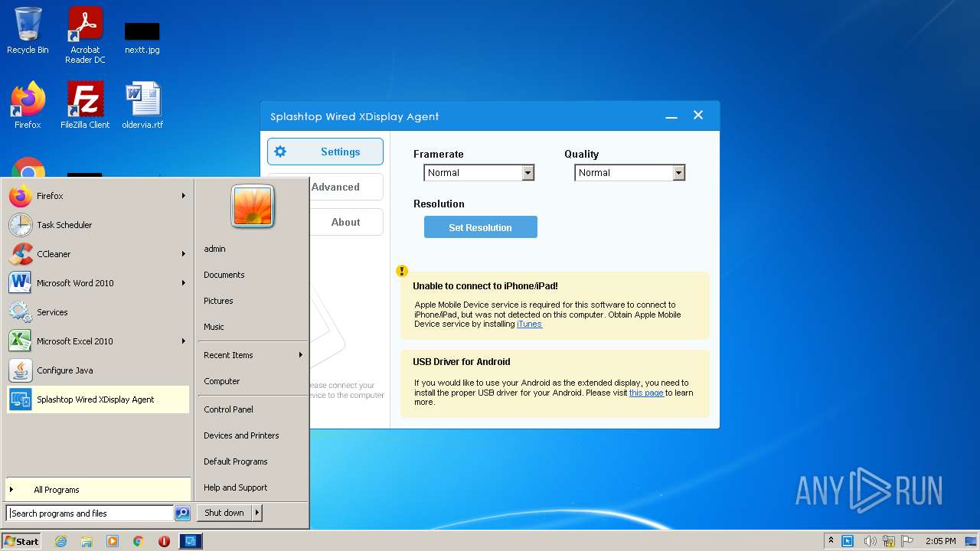Image resolution: width=980 pixels, height=551 pixels.
Task: Minimize the Splashtop XDisplay window
Action: [671, 116]
